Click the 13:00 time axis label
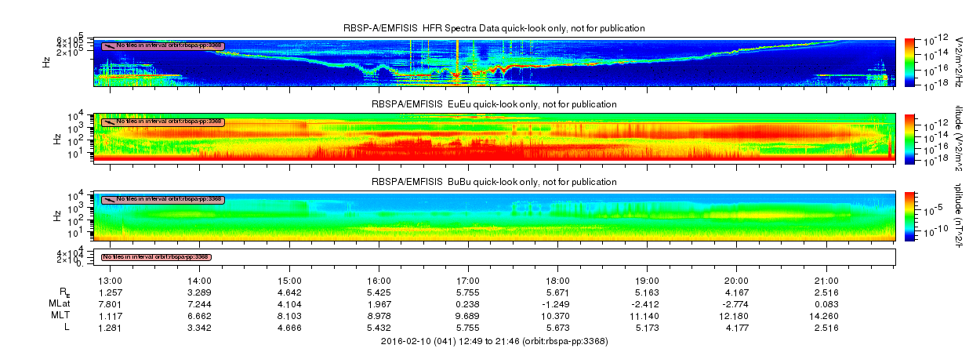980x352 pixels. pos(109,281)
